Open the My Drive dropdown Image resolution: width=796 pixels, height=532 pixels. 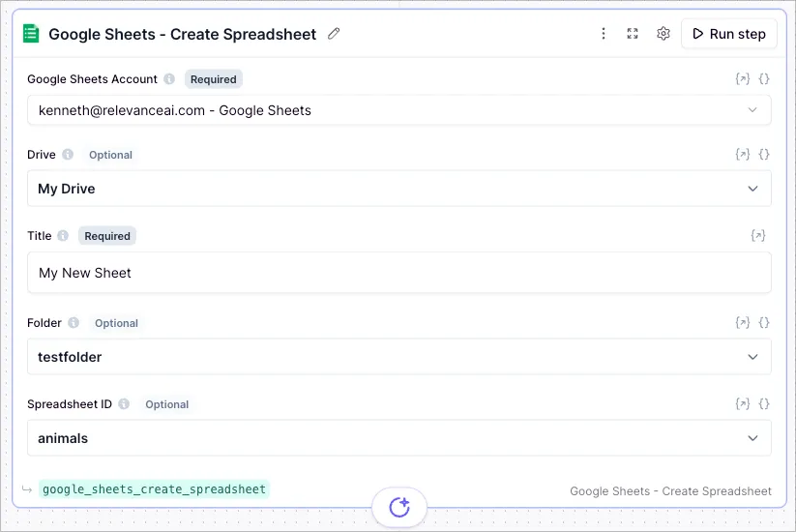[399, 189]
